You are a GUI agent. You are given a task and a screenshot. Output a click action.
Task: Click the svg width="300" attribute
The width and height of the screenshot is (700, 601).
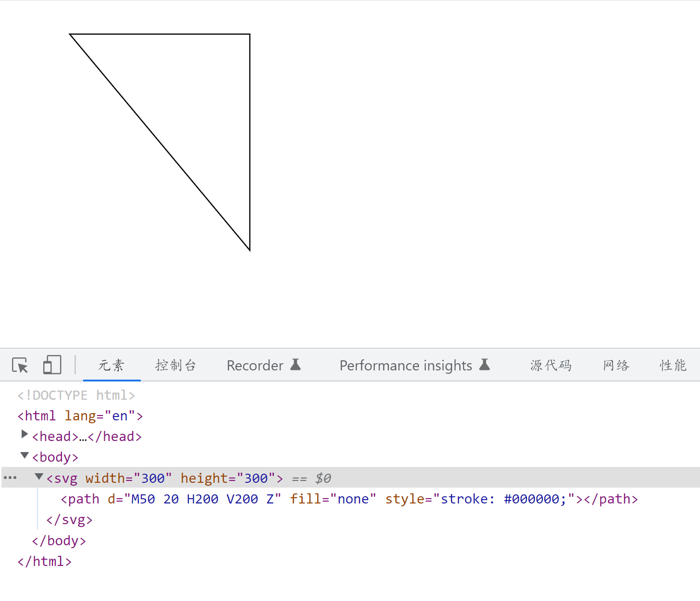pos(129,478)
